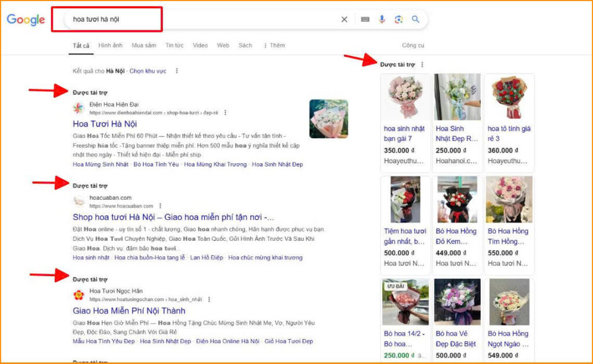Open three-dot menu for hoatuoingochan.com ad

click(x=208, y=299)
